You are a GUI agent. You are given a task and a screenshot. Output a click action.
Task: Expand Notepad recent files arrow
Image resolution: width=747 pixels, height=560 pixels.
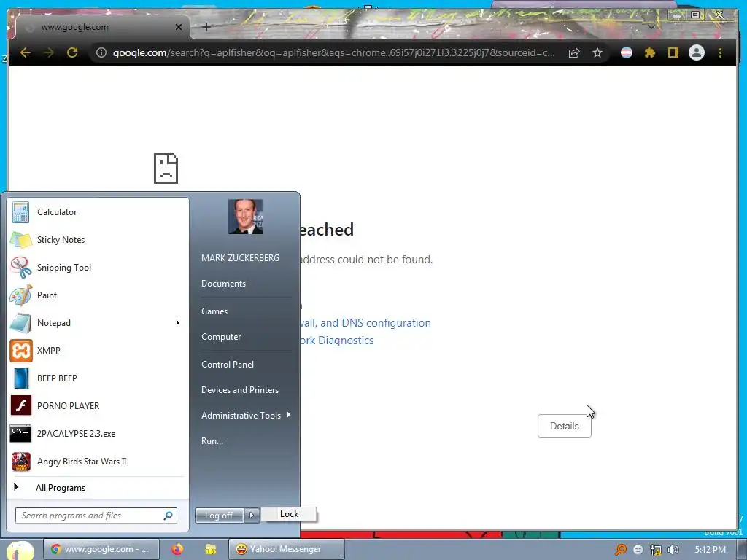pos(178,323)
